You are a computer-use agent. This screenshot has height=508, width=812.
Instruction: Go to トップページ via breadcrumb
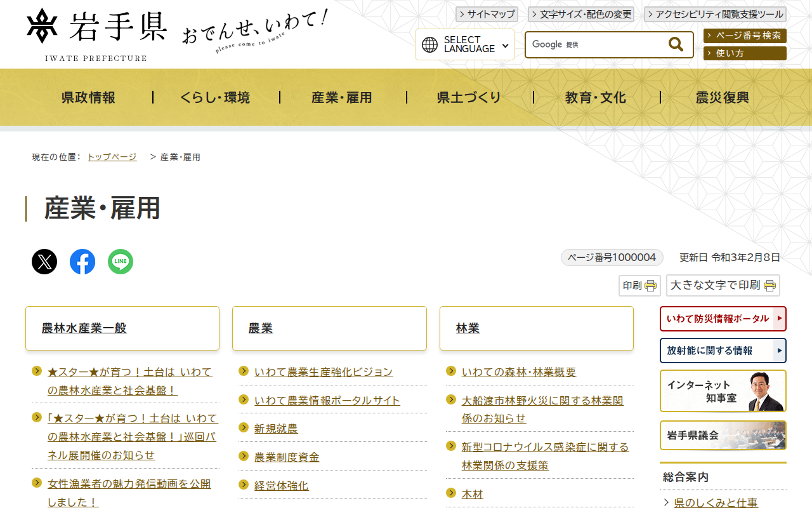click(x=112, y=157)
